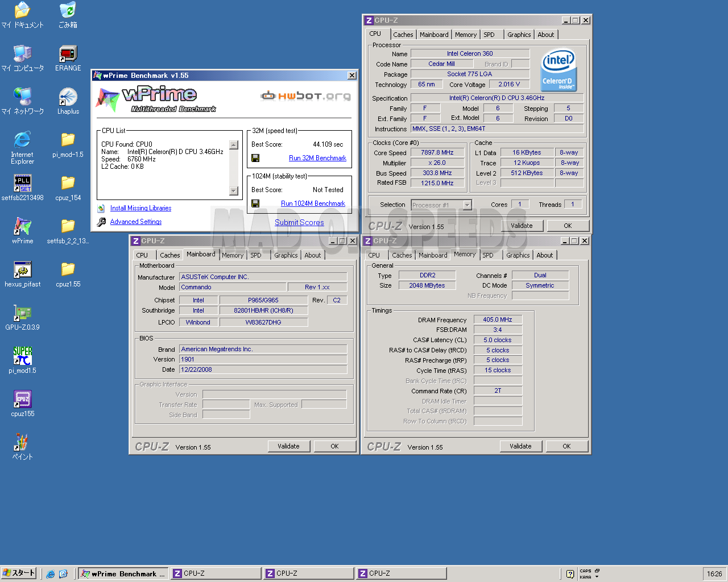Click the Install Missing Libraries icon
This screenshot has height=582, width=728.
pos(101,209)
